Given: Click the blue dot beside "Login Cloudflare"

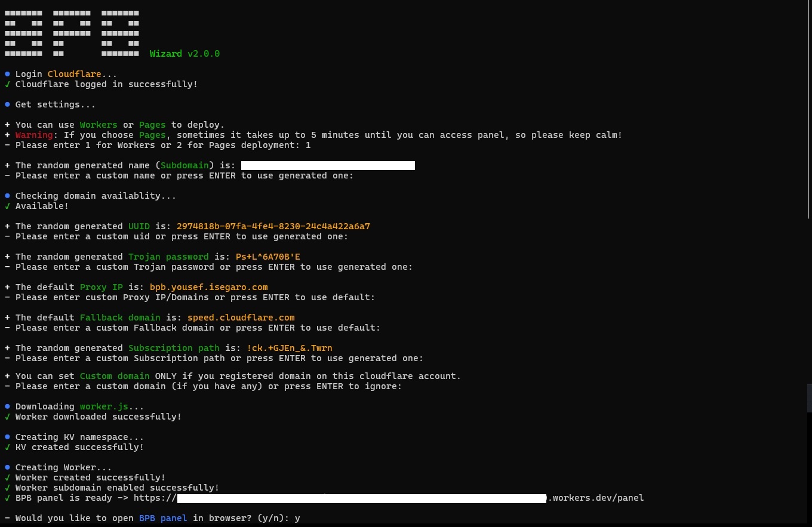Looking at the screenshot, I should coord(7,73).
